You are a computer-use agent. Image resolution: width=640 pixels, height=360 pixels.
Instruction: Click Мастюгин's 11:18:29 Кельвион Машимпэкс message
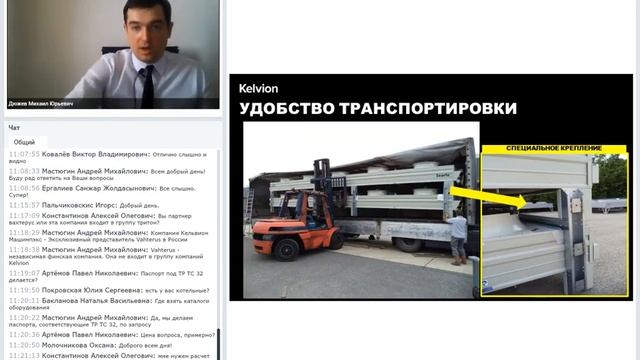(109, 236)
